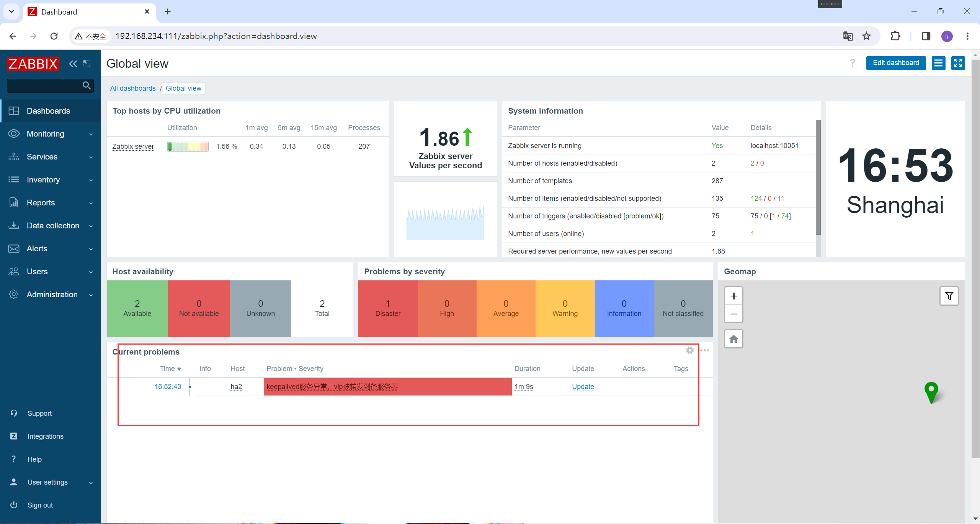980x524 pixels.
Task: Open dashboard actions hamburger menu
Action: click(938, 63)
